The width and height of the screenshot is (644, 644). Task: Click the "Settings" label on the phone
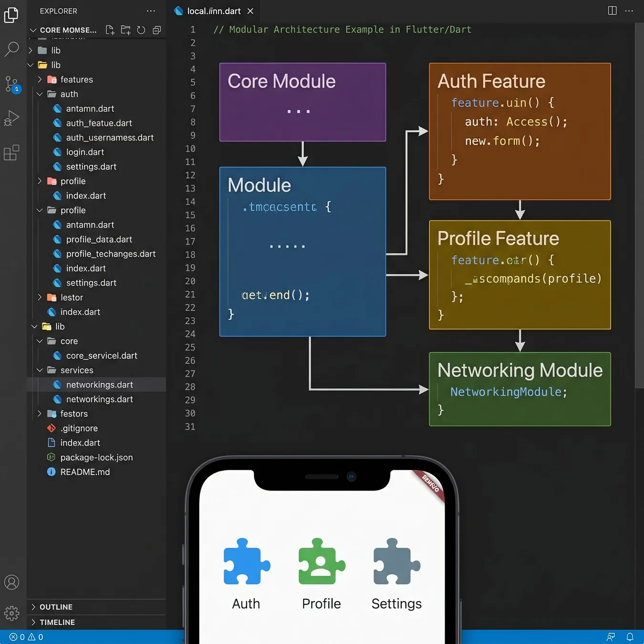click(x=396, y=604)
